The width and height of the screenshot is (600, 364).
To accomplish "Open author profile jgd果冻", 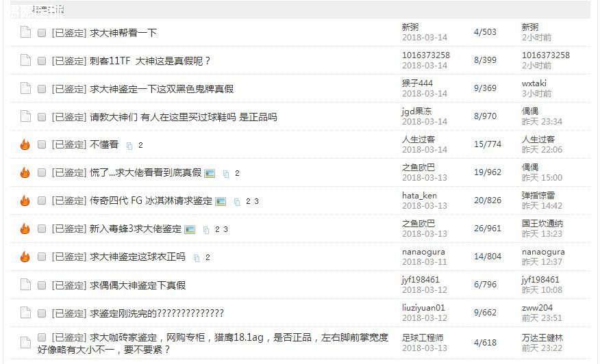I will (416, 112).
